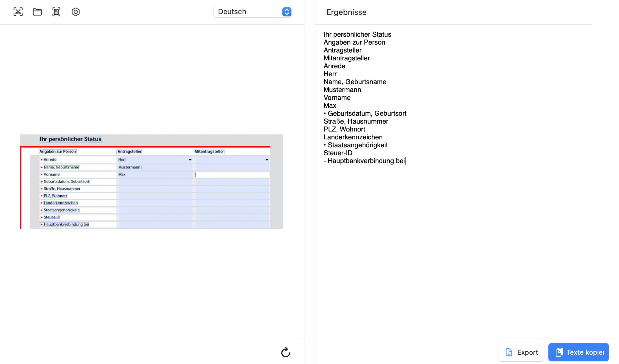Screen dimensions: 619x364
Task: Click the refresh rotate arrow icon
Action: [285, 352]
